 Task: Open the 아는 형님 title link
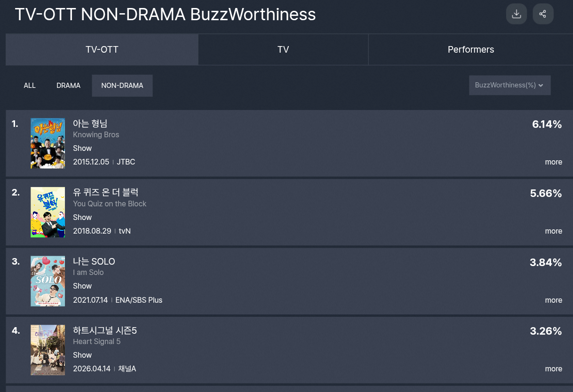point(90,124)
